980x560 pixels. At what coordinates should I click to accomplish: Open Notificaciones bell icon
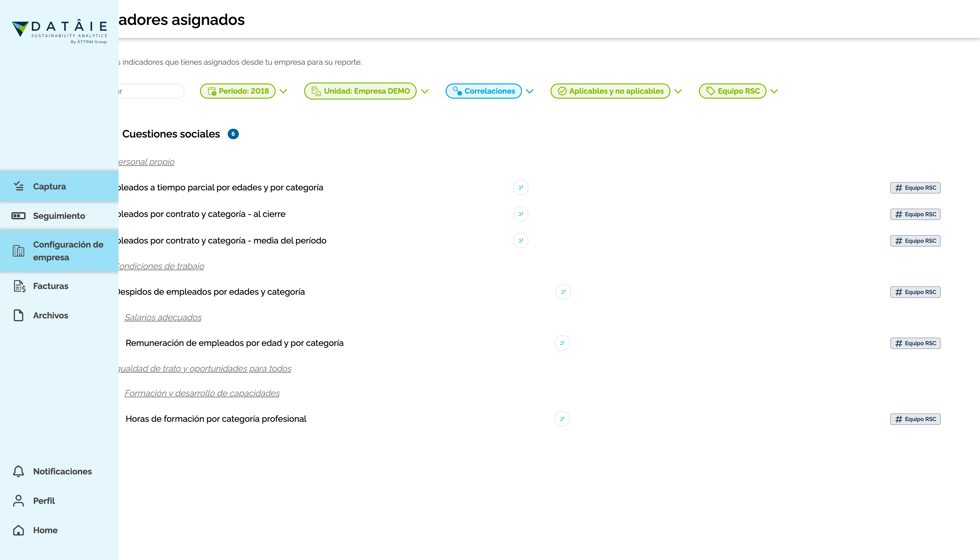click(x=18, y=471)
